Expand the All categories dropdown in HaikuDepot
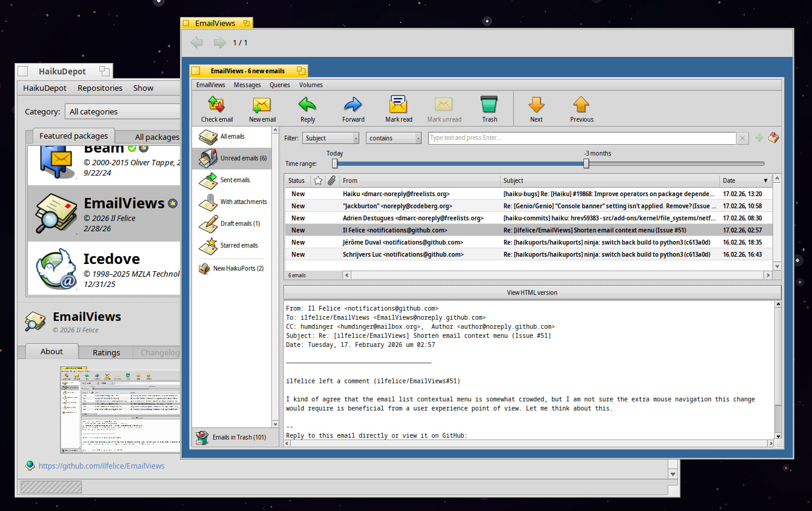 pos(123,111)
